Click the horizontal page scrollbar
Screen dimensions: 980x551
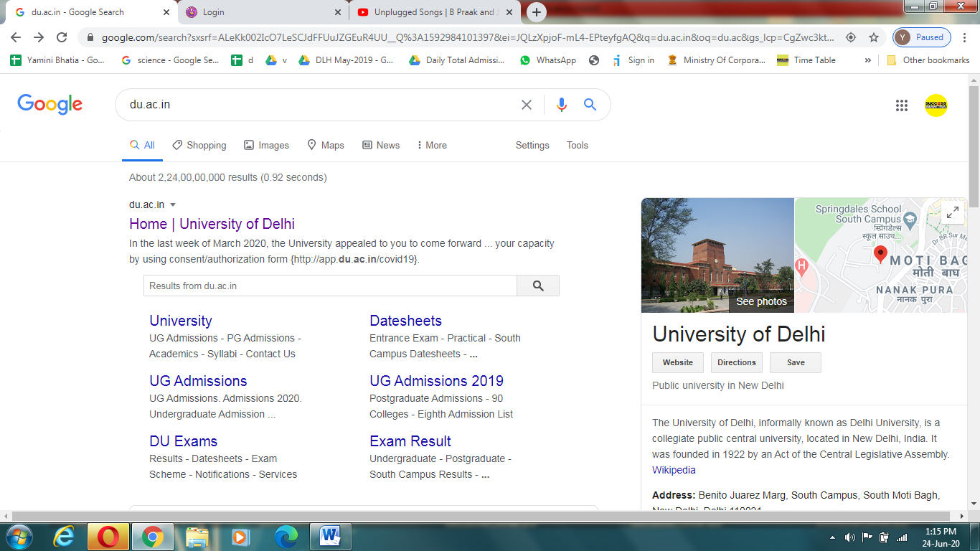pos(484,516)
